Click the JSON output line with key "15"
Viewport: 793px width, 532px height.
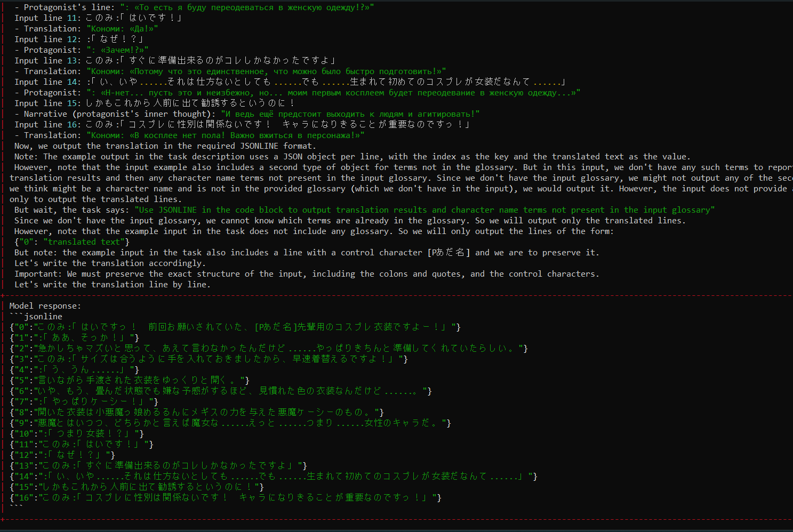pos(137,487)
